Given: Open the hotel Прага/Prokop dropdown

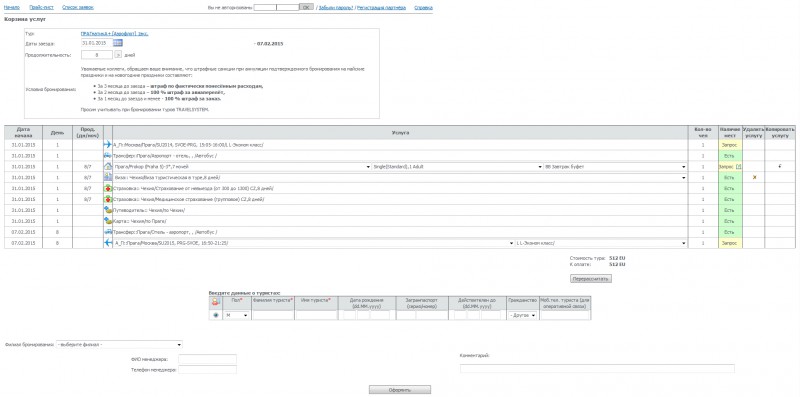Looking at the screenshot, I should 242,167.
